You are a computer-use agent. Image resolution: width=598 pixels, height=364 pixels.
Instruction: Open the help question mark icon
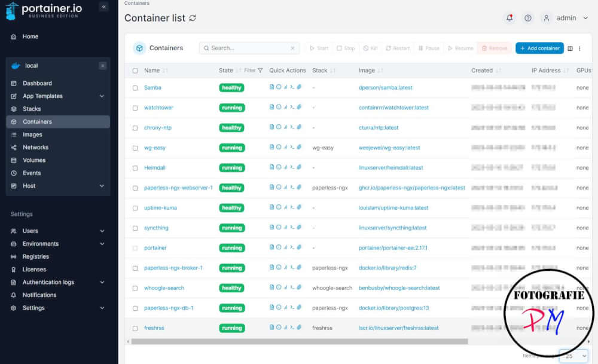[x=528, y=18]
